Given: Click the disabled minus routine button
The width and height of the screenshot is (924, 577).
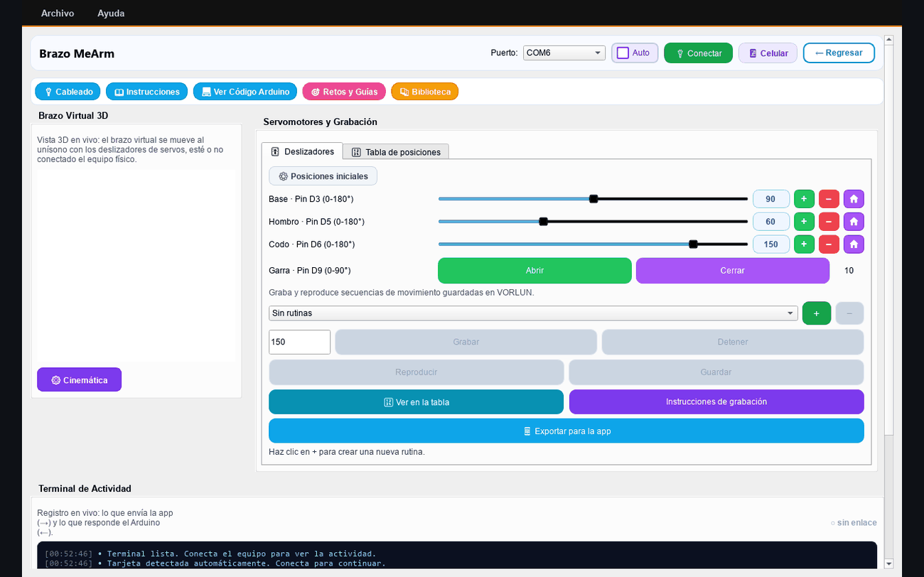Looking at the screenshot, I should tap(849, 313).
